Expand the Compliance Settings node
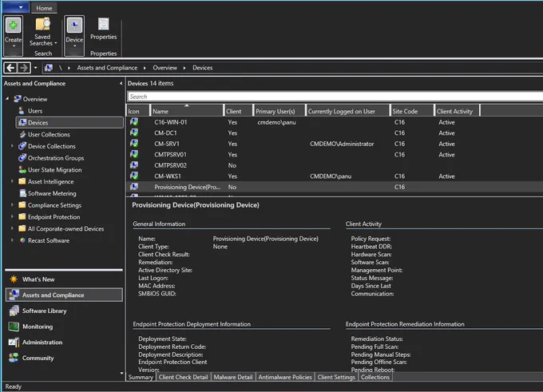 (12, 204)
